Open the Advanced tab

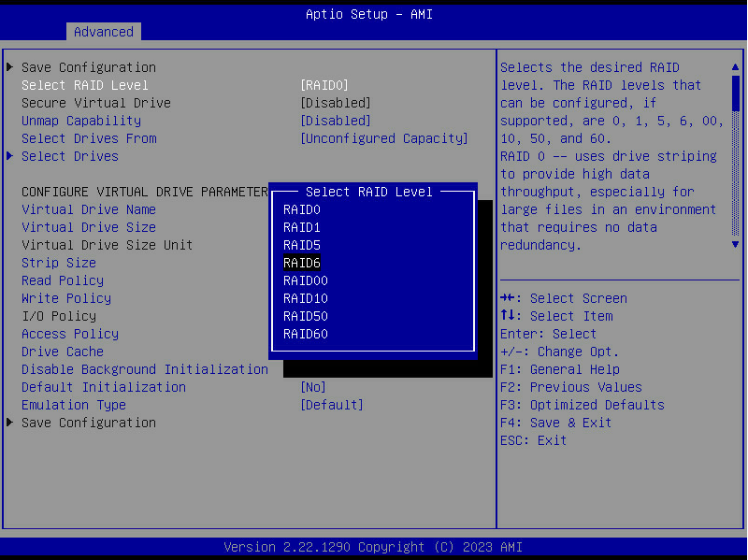[x=103, y=32]
